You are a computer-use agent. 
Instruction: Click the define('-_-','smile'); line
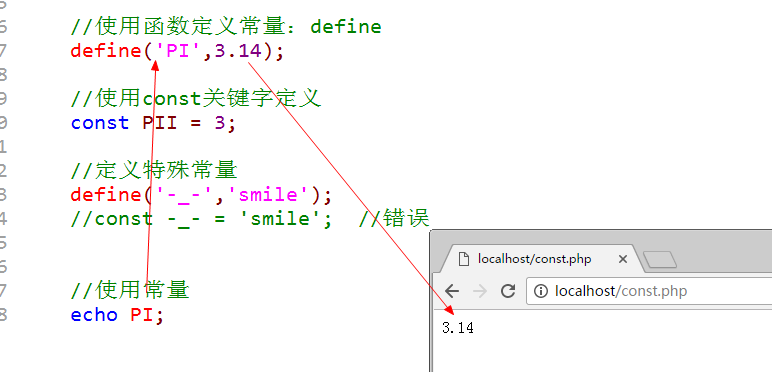pos(201,195)
